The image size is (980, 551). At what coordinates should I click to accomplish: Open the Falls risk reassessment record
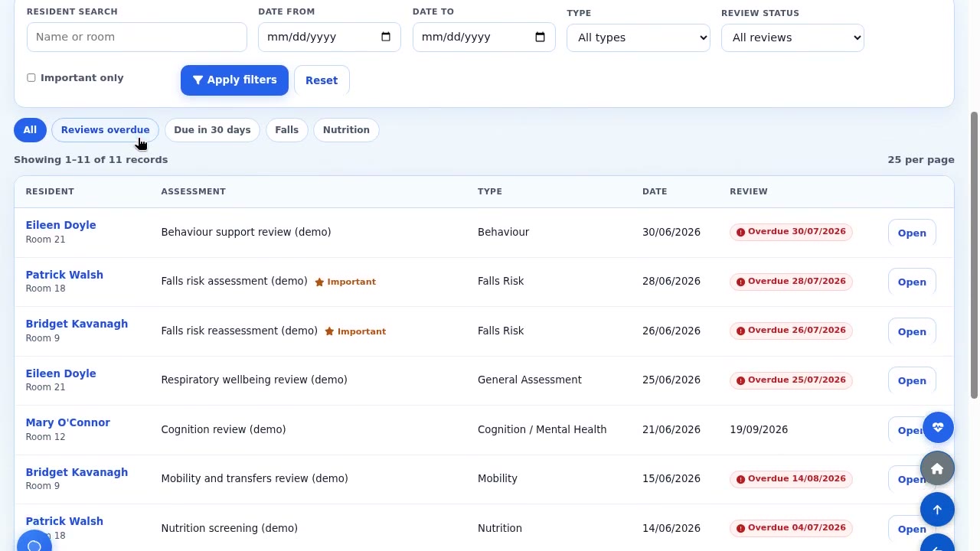[x=912, y=331]
